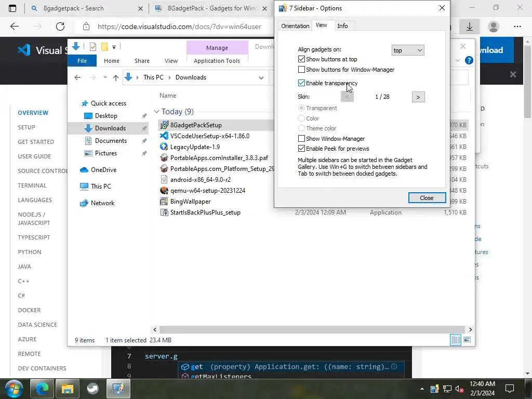Screen dimensions: 532x399
Task: Switch to the Info tab
Action: 342,26
